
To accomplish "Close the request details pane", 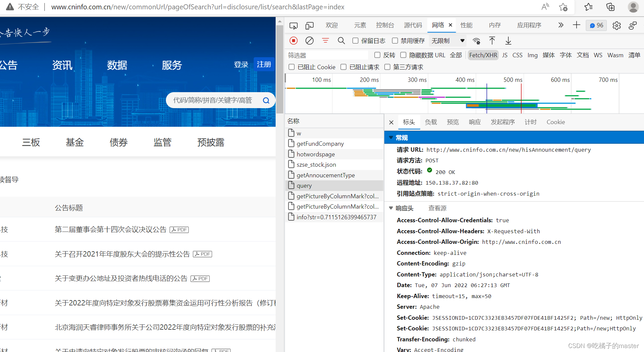I will [391, 122].
